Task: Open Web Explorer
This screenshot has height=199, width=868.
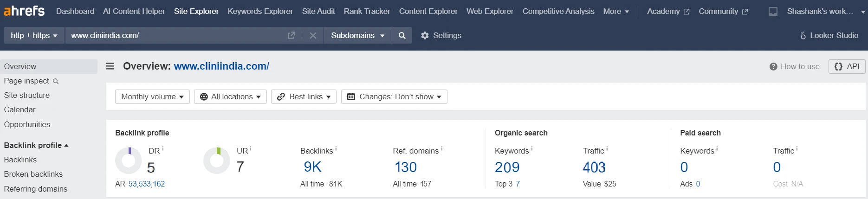Action: [490, 11]
